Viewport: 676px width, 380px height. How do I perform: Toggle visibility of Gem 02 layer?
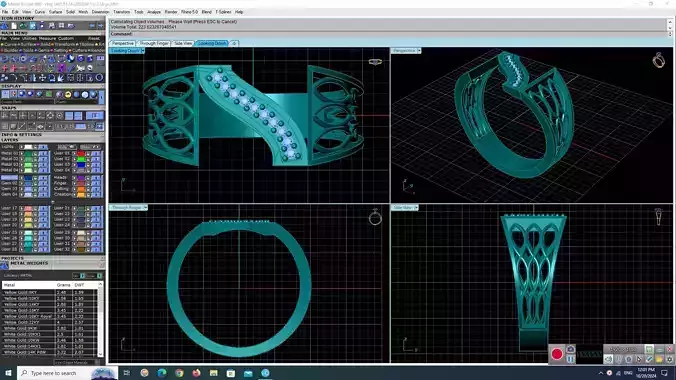[x=22, y=183]
